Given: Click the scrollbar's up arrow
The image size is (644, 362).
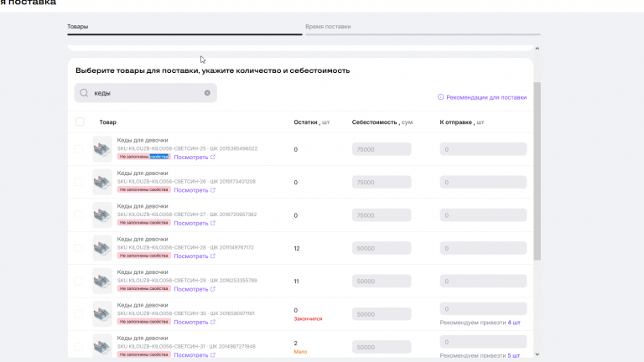Looking at the screenshot, I should click(x=537, y=49).
